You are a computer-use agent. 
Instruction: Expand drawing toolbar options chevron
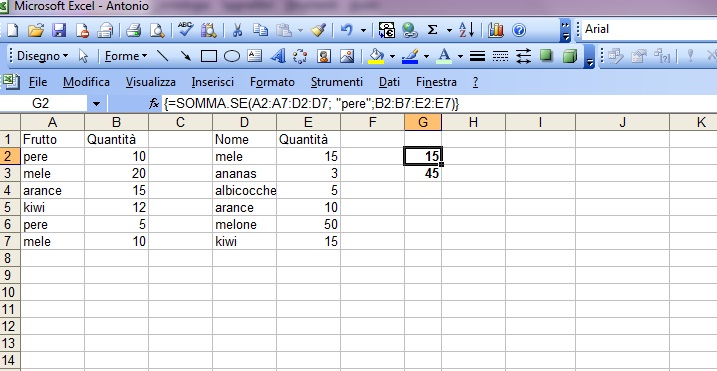590,56
